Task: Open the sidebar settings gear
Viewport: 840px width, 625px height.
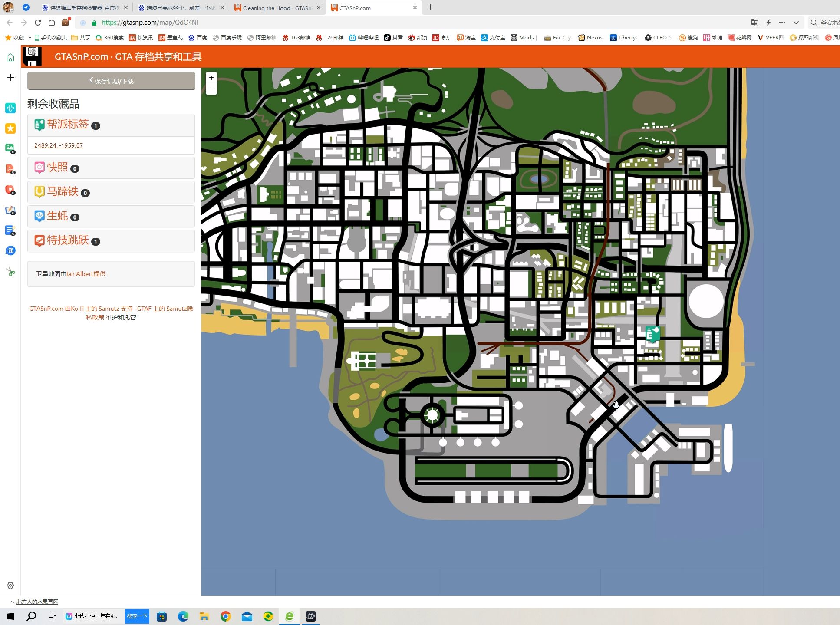Action: pos(10,585)
